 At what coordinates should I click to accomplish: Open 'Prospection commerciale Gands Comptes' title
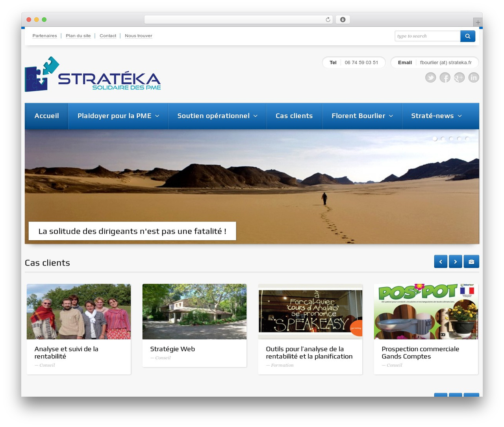point(421,353)
